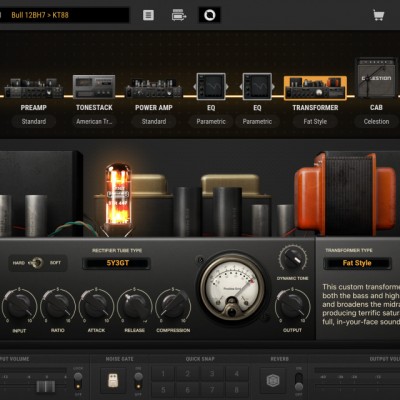The image size is (400, 400).
Task: Click the input volume slider handle
Action: click(x=46, y=387)
